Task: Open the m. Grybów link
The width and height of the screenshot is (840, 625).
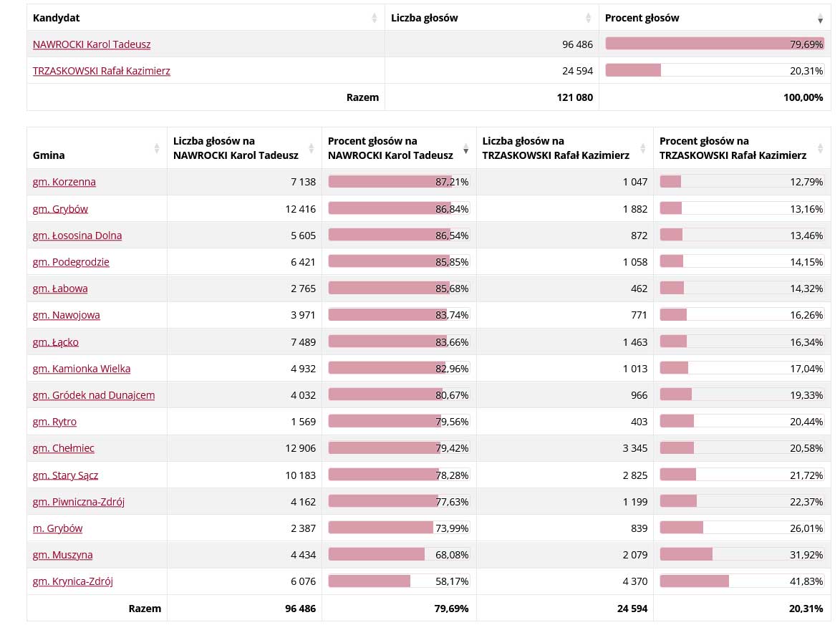Action: (58, 528)
